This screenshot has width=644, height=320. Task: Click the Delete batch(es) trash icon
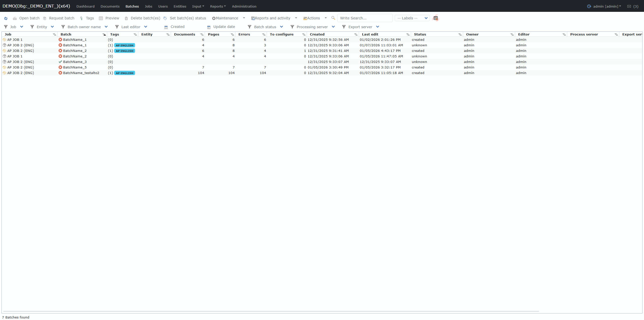click(x=126, y=18)
